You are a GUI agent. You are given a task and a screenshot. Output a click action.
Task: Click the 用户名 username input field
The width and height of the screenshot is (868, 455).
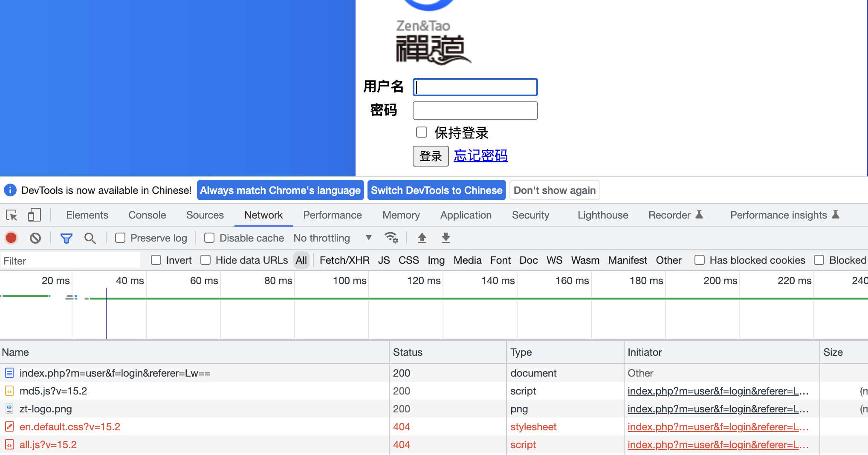click(x=475, y=87)
